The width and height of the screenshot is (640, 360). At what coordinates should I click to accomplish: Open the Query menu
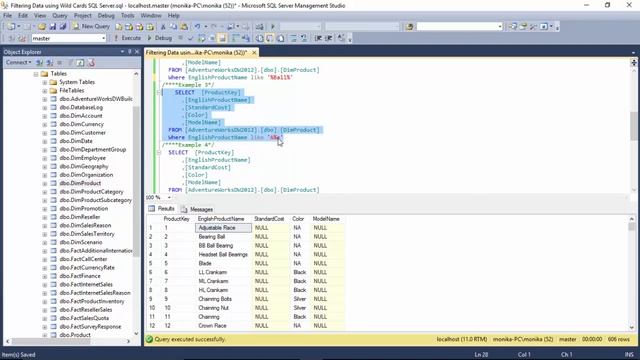pos(60,16)
